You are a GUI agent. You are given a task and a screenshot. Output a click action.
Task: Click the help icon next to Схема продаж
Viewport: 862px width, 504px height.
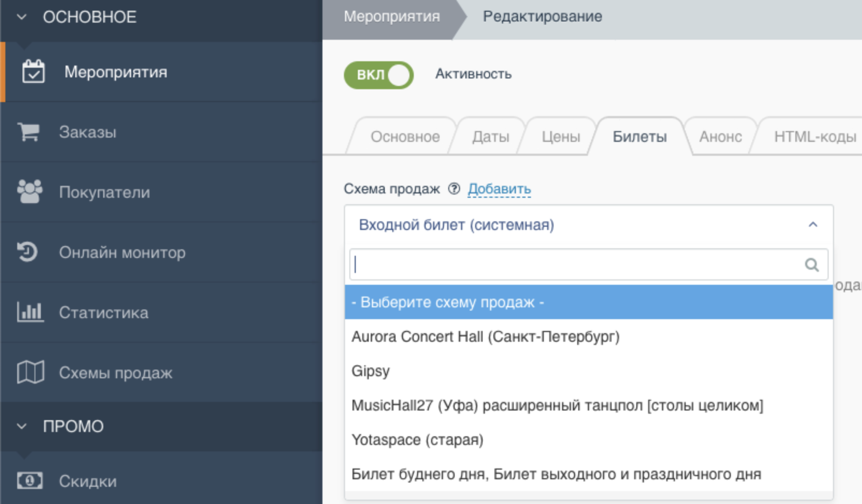tap(454, 189)
